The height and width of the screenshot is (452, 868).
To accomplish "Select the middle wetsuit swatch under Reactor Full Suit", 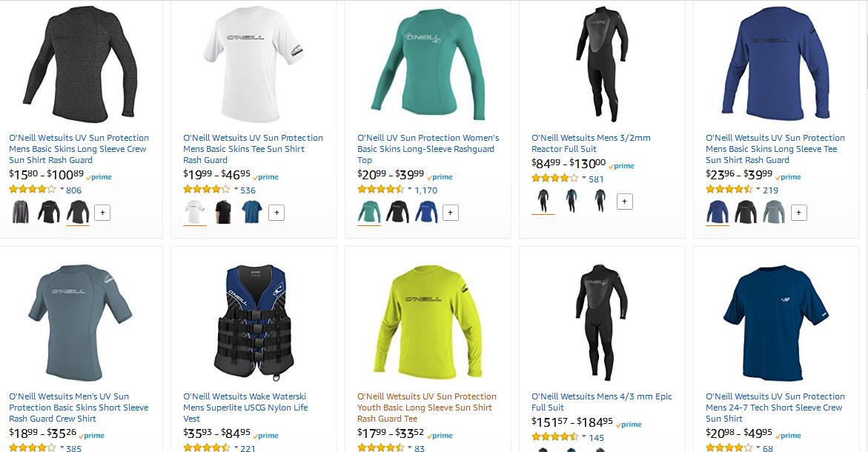I will (x=572, y=201).
